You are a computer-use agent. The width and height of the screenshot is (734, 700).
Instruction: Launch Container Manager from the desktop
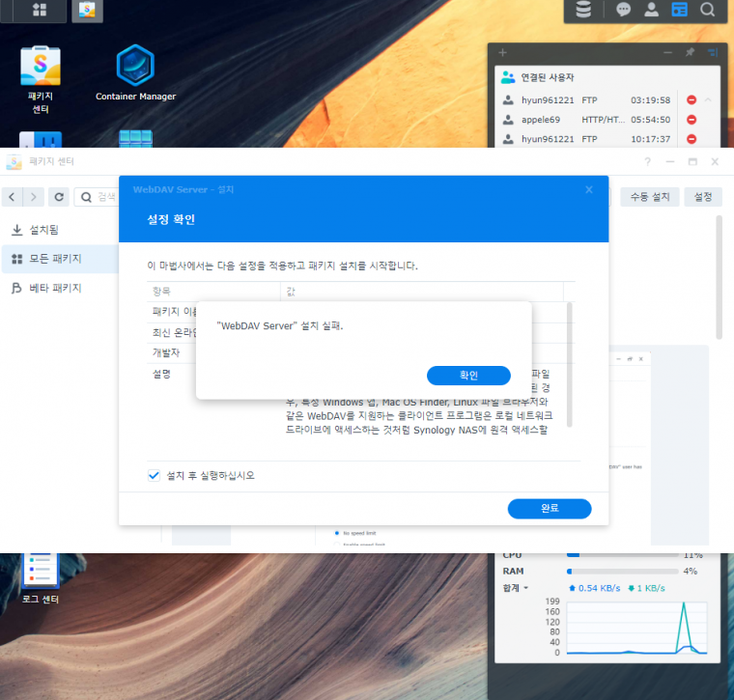tap(135, 73)
